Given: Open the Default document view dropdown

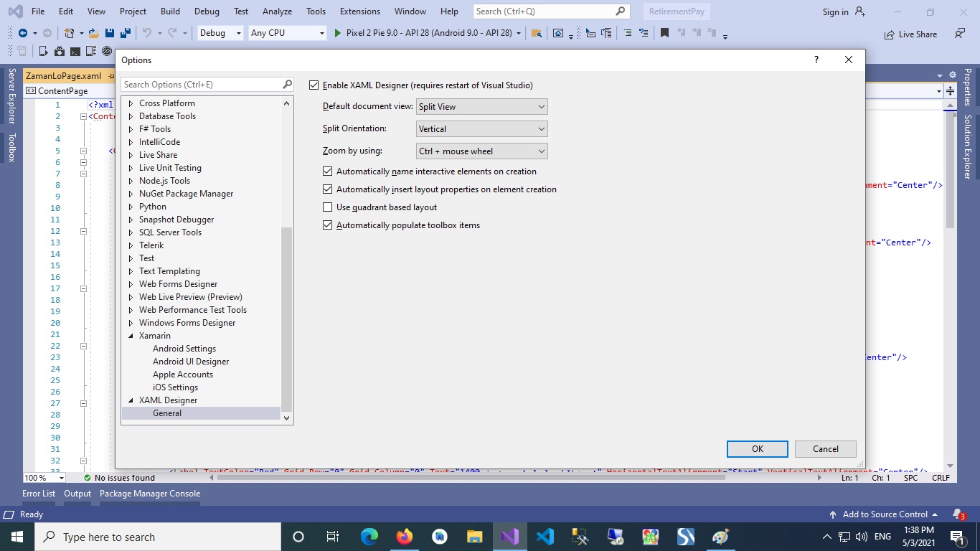Looking at the screenshot, I should 482,107.
